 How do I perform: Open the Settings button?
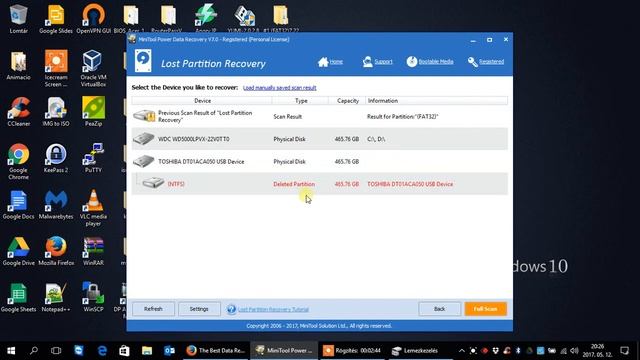[199, 309]
